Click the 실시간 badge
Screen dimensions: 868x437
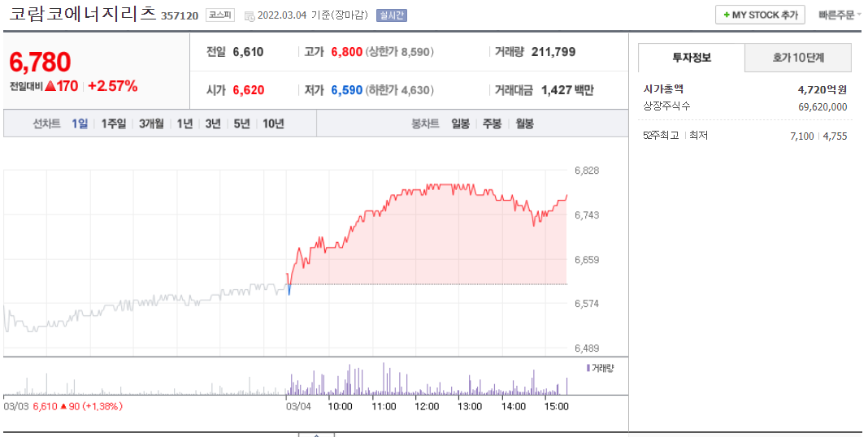coord(392,15)
